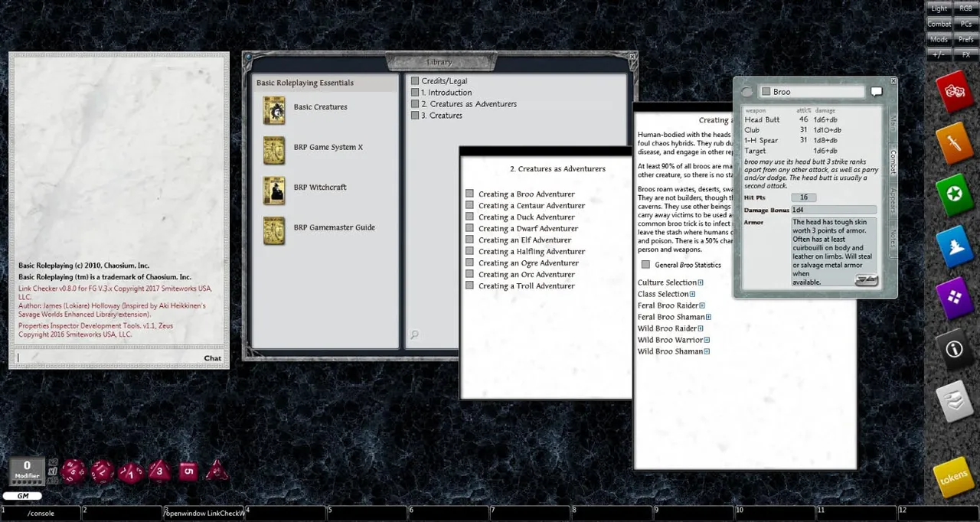The width and height of the screenshot is (980, 522).
Task: Open the purple dice sidebar icon
Action: point(954,298)
